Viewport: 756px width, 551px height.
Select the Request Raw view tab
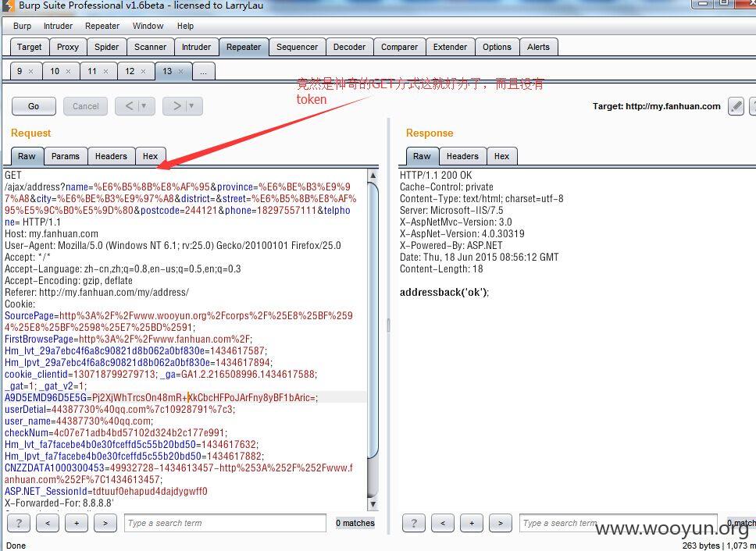click(27, 156)
